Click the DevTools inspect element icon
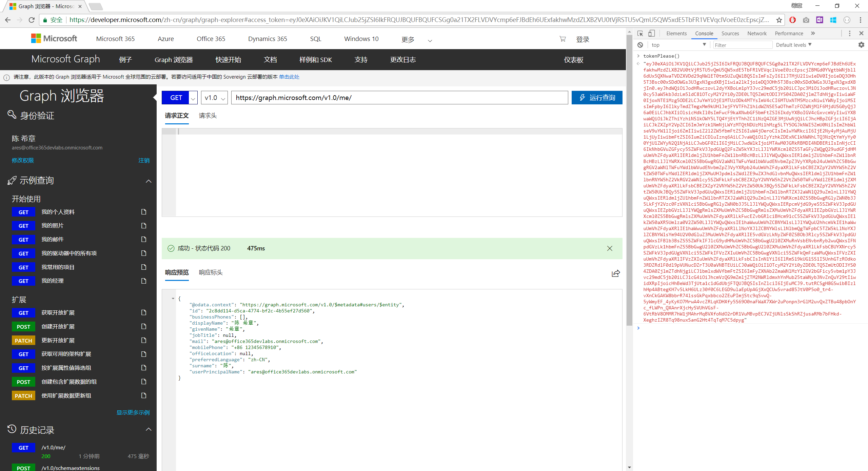The height and width of the screenshot is (471, 868). coord(640,33)
